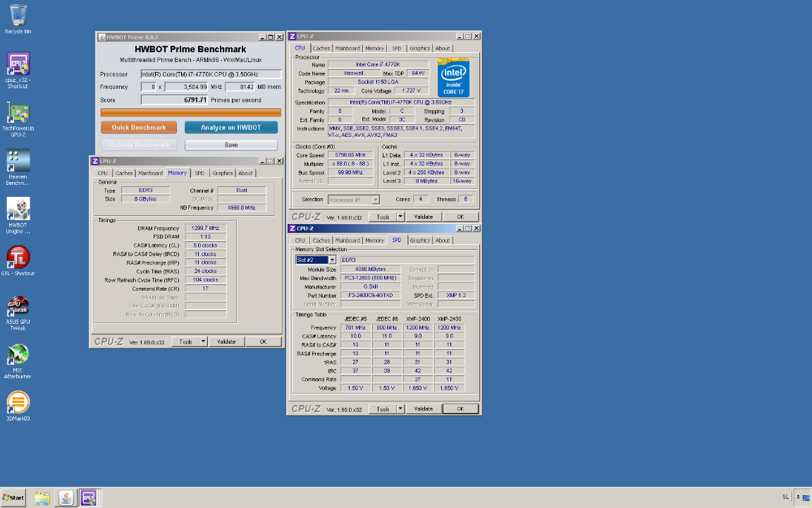This screenshot has height=508, width=812.
Task: Click the Score field showing 6791.71
Action: [175, 100]
